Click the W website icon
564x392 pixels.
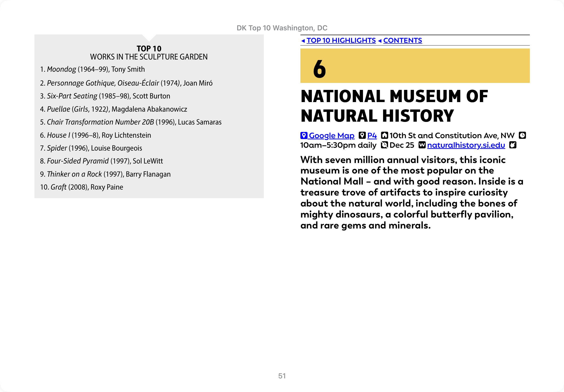point(422,145)
